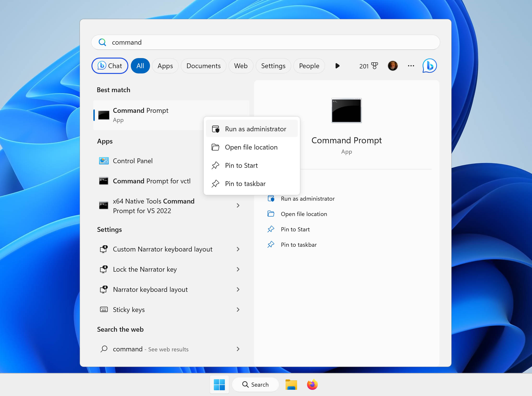The height and width of the screenshot is (396, 532).
Task: Click shield icon in context menu Run as administrator
Action: pos(215,129)
